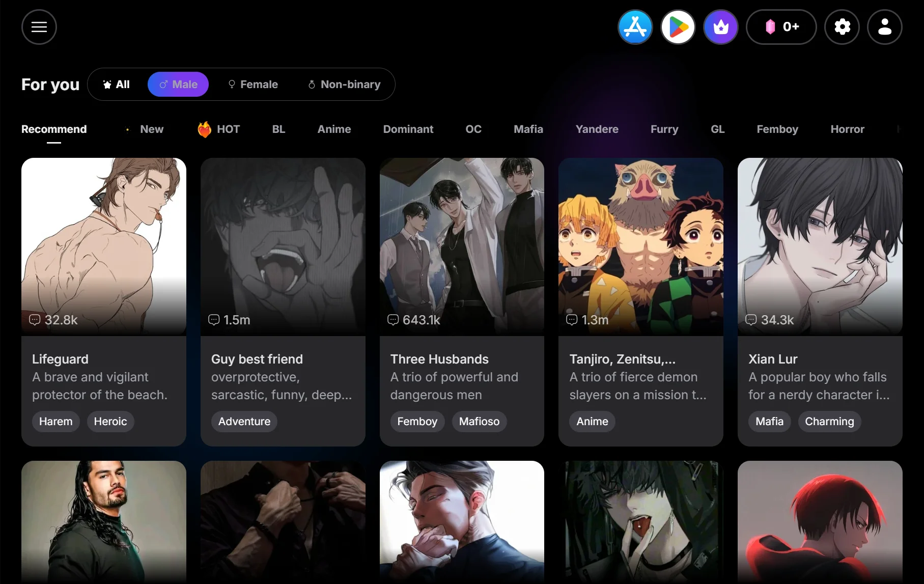Switch to the Yandere category tab

coord(597,129)
